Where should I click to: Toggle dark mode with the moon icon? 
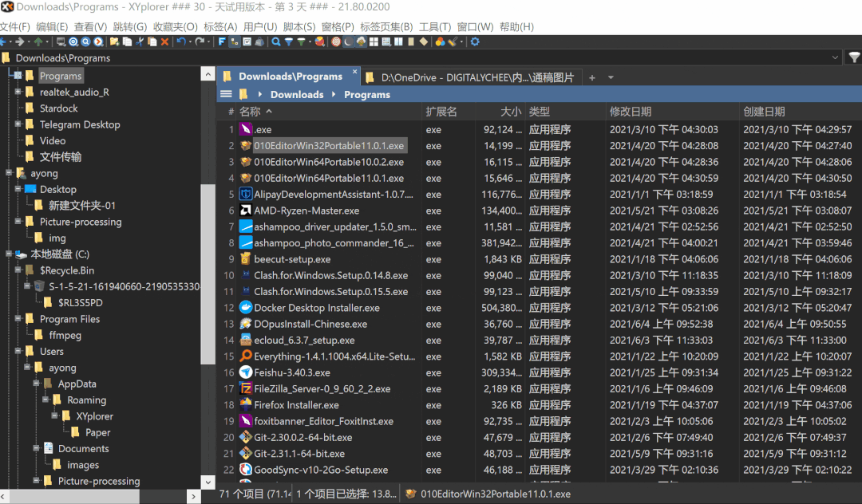(x=348, y=41)
